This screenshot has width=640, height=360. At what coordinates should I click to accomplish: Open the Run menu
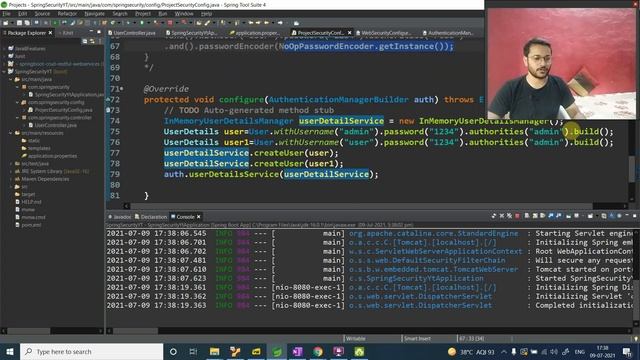click(162, 13)
